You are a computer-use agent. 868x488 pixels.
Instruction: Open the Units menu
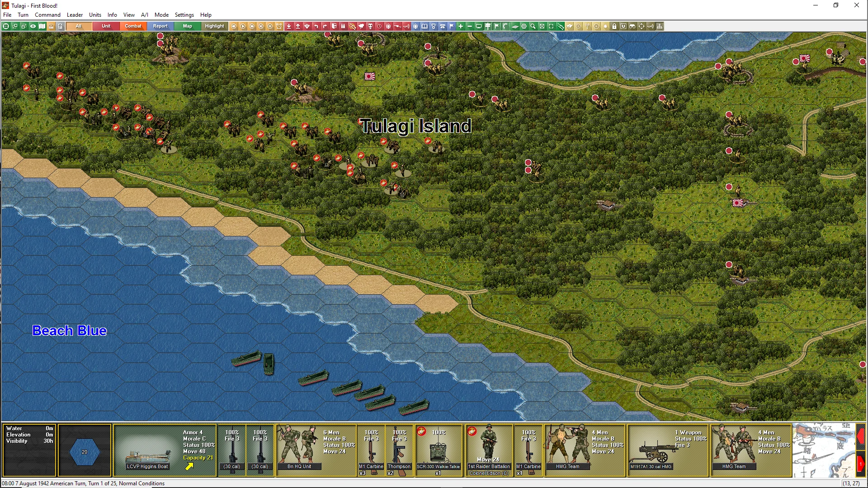(x=95, y=15)
